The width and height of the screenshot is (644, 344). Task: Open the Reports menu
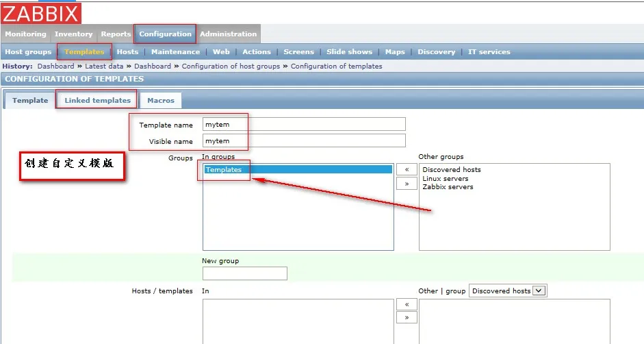pos(116,34)
